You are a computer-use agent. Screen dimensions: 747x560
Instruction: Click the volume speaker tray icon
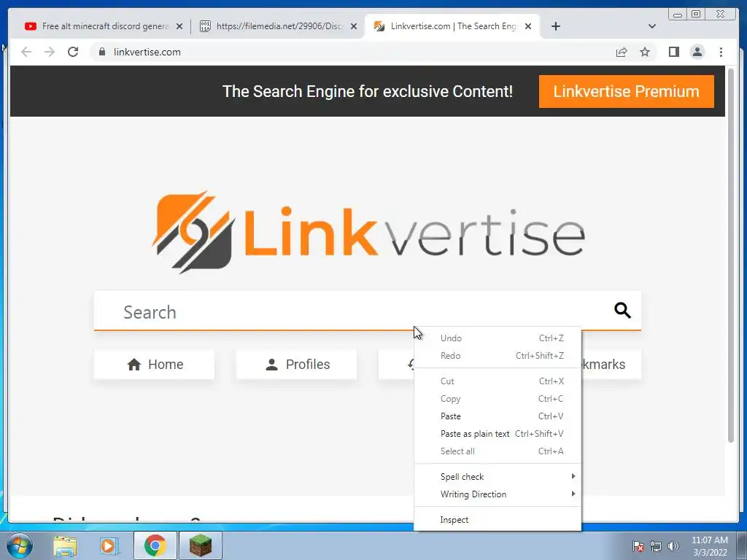673,546
